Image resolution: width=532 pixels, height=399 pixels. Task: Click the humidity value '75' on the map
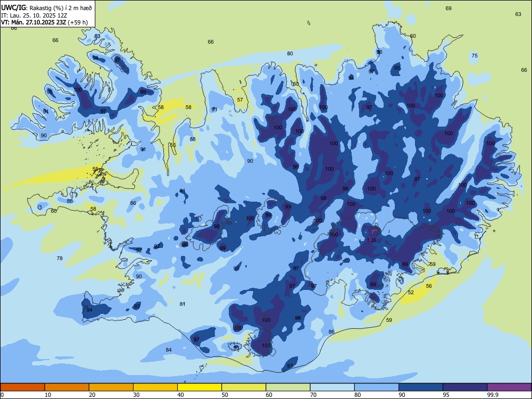[x=475, y=56]
